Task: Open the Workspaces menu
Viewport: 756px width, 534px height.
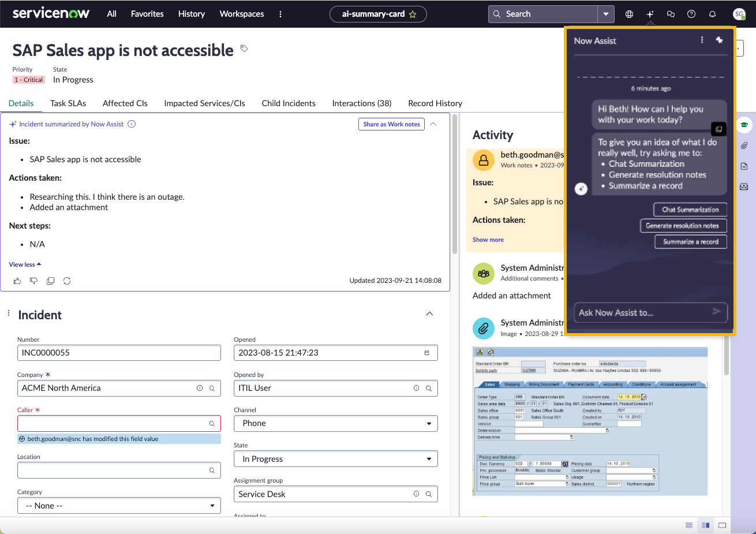Action: click(x=242, y=14)
